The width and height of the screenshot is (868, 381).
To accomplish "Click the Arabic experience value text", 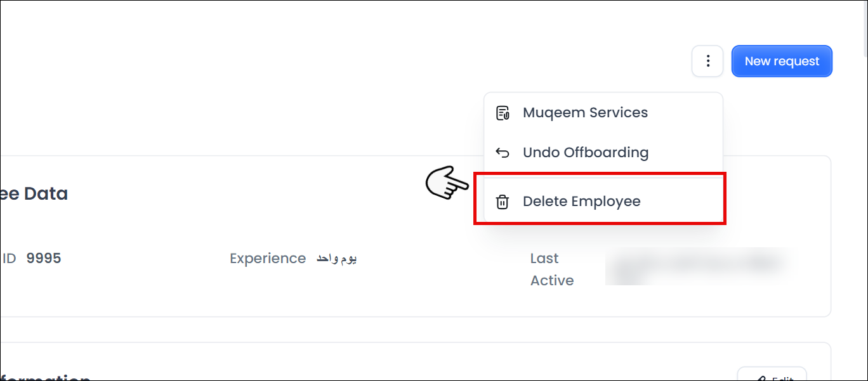I will tap(336, 259).
